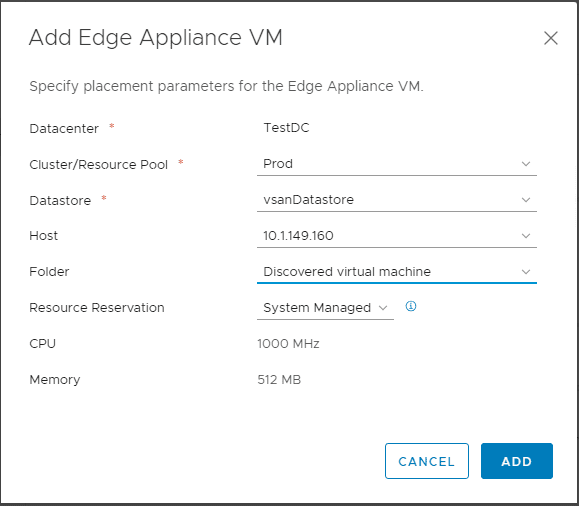Viewport: 579px width, 506px height.
Task: Click the Folder field label
Action: (49, 272)
